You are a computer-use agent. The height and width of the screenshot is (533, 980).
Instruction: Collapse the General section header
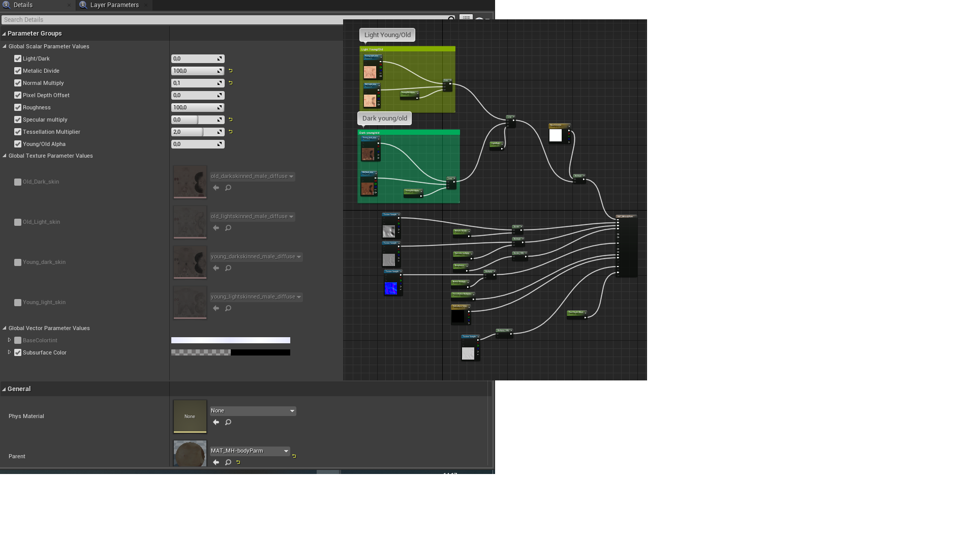point(4,389)
